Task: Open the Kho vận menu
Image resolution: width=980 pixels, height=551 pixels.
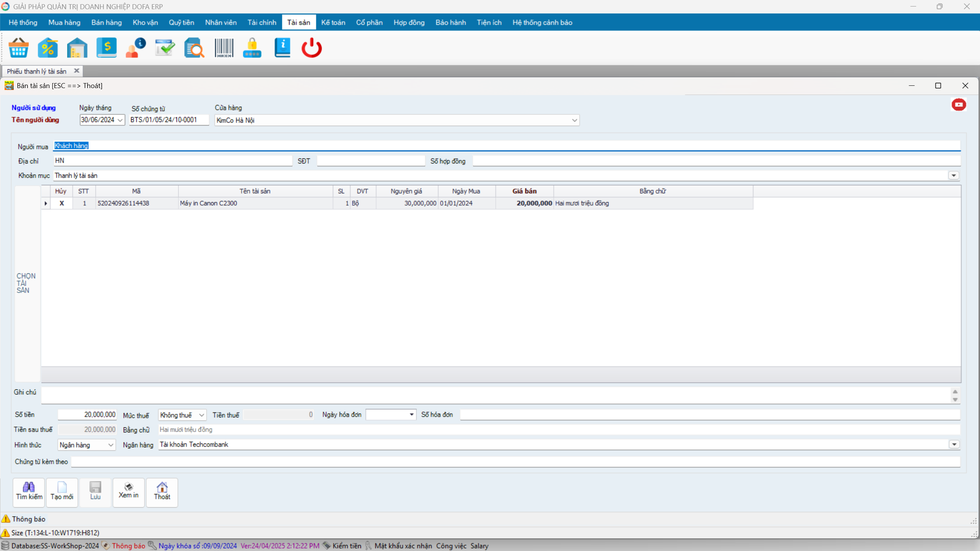Action: pos(145,23)
